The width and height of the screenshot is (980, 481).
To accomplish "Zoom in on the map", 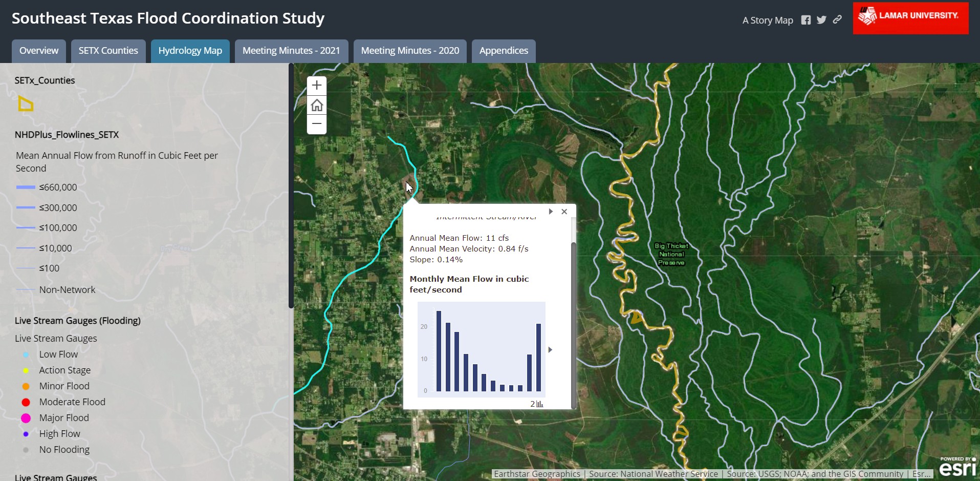I will coord(317,85).
